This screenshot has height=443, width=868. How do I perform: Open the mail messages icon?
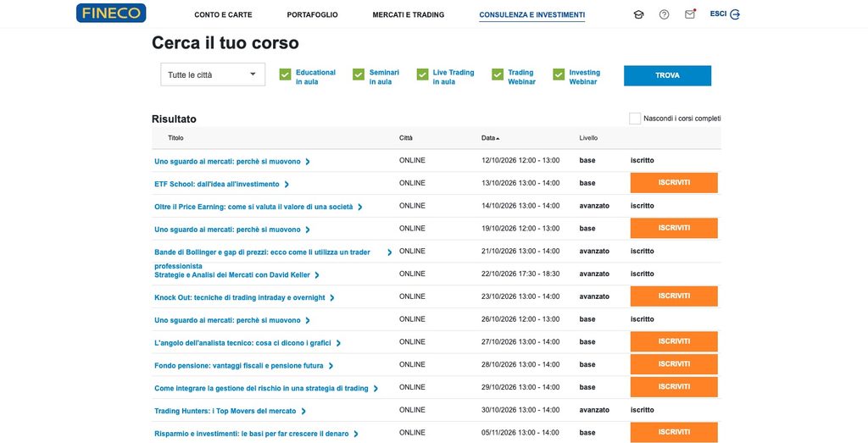[690, 14]
